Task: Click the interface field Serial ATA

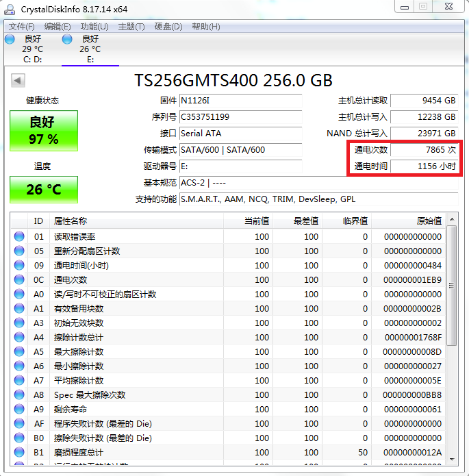Action: click(x=240, y=134)
